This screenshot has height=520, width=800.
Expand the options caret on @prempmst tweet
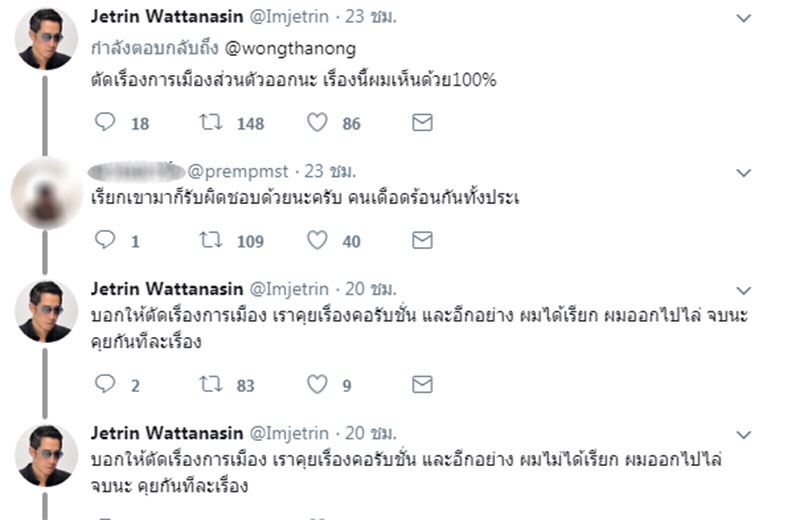coord(743,173)
